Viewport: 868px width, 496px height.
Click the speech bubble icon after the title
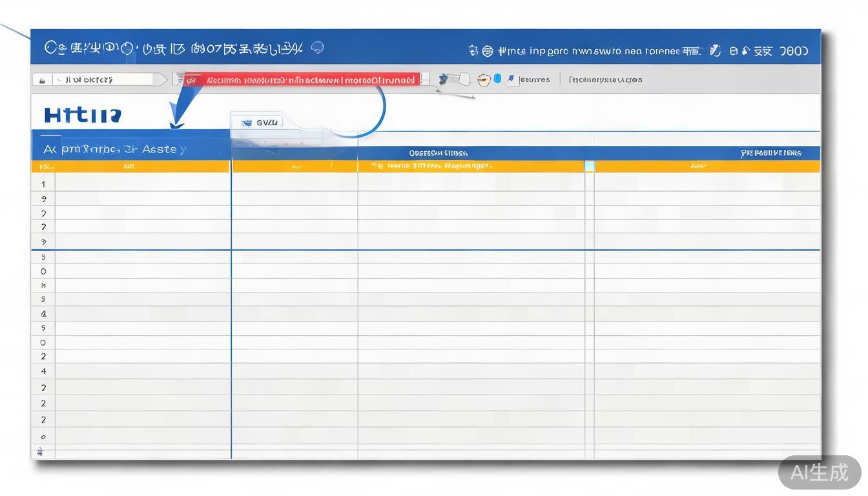317,47
